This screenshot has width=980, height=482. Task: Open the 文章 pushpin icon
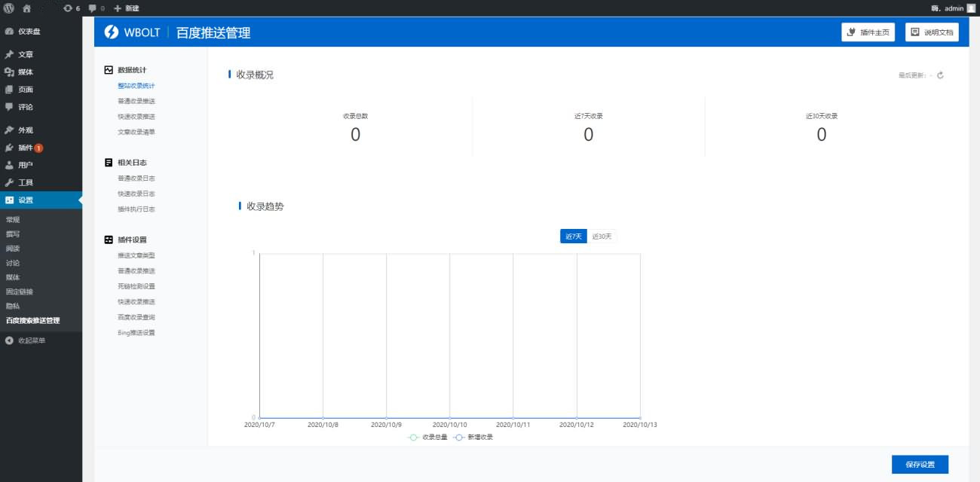(x=9, y=55)
